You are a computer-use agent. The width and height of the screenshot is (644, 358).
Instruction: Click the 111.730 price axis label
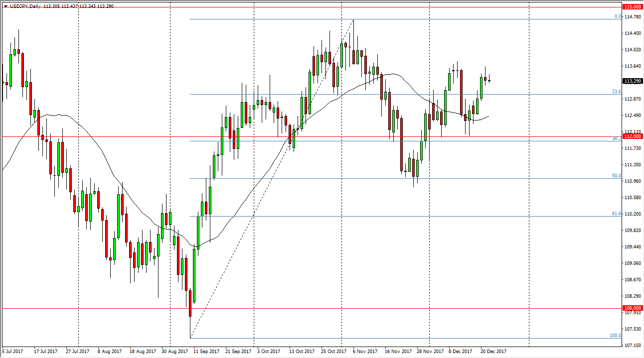(633, 148)
